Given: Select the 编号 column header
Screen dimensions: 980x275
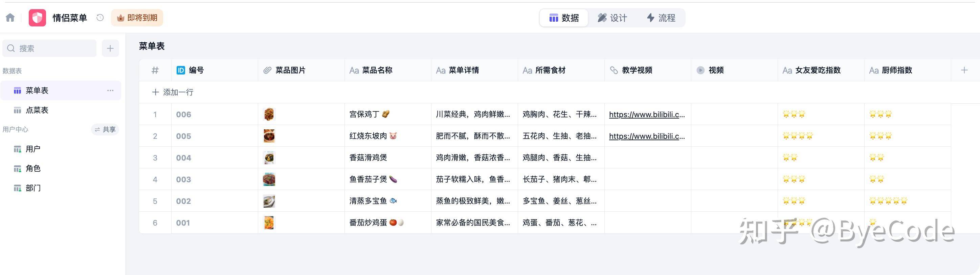Looking at the screenshot, I should (x=215, y=70).
